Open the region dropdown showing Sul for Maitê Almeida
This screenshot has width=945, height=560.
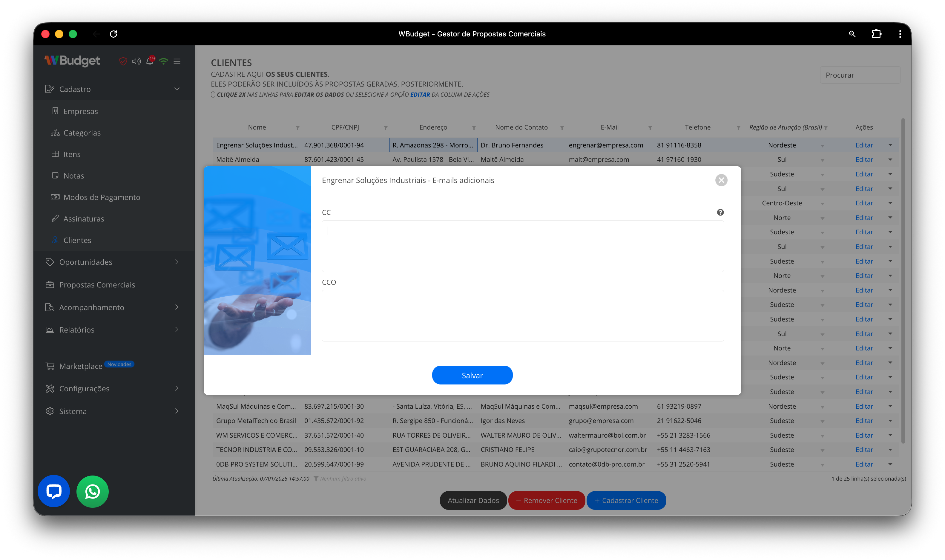823,160
